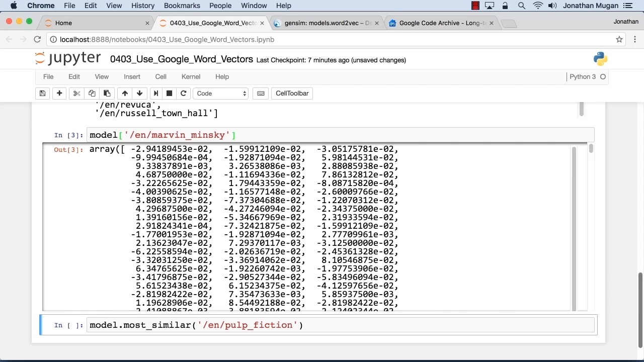Open People menu in macOS bar
The image size is (644, 362).
(220, 6)
